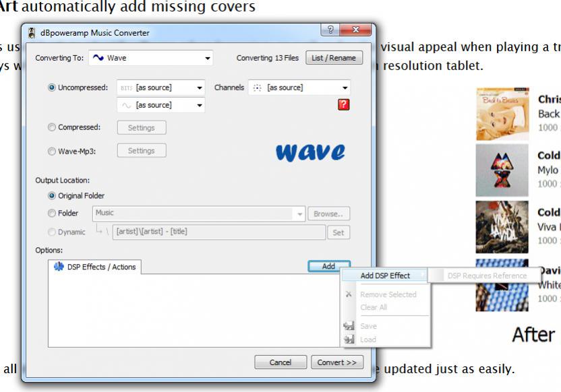This screenshot has width=561, height=392.
Task: Open the Christina Back to Basics album cover
Action: [502, 114]
